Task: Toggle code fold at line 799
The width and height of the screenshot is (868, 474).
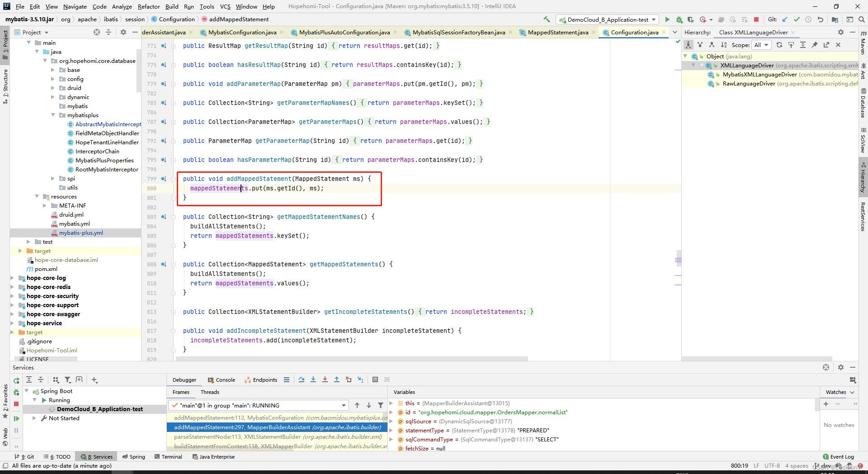Action: tap(174, 179)
